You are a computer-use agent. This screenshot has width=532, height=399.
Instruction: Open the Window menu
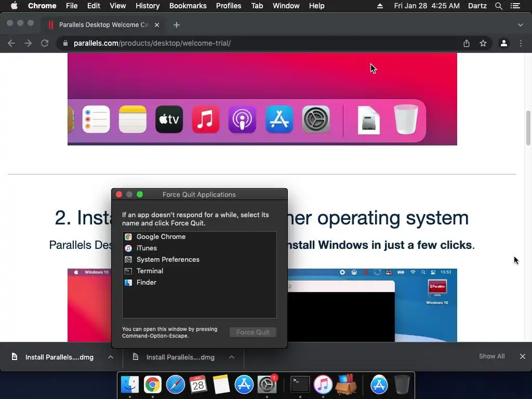coord(286,6)
